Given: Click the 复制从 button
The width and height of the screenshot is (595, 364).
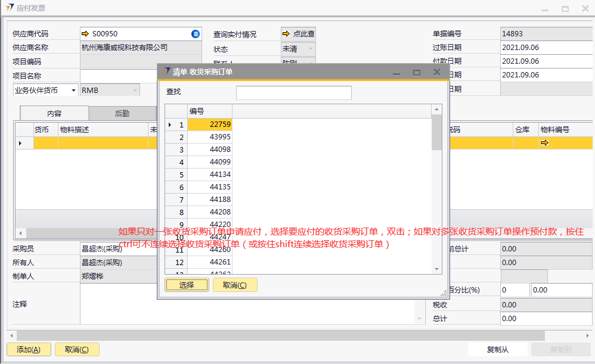Looking at the screenshot, I should click(497, 350).
